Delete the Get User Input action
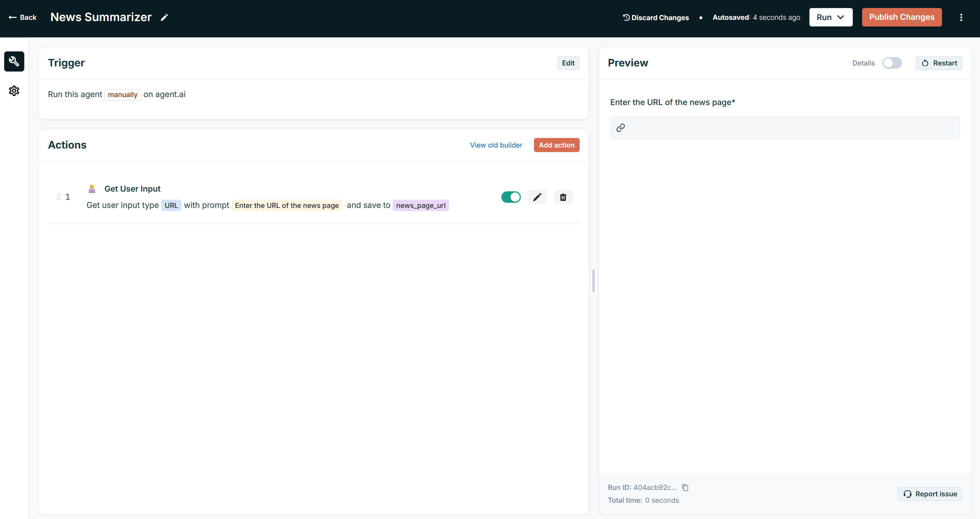The height and width of the screenshot is (519, 980). coord(563,197)
